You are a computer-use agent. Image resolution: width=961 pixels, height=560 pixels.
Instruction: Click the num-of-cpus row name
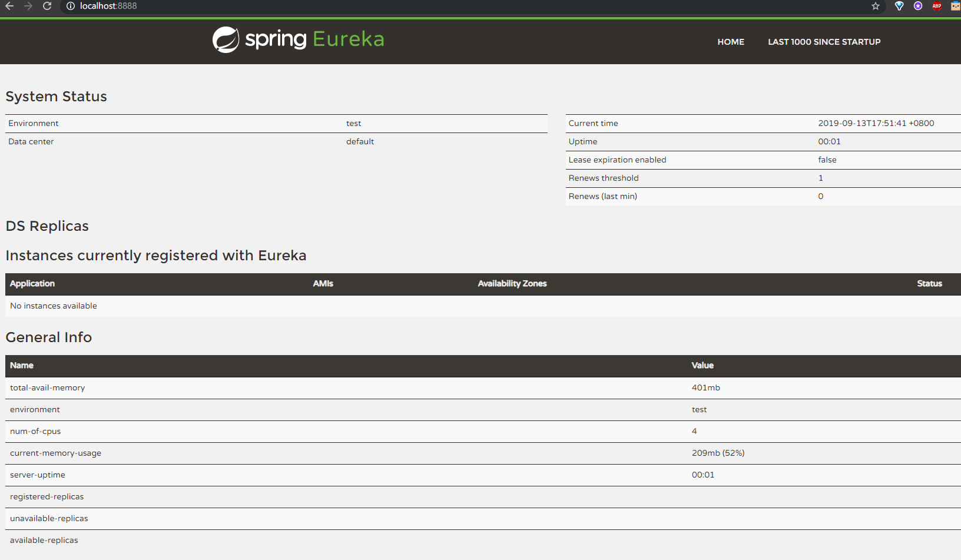click(x=35, y=432)
